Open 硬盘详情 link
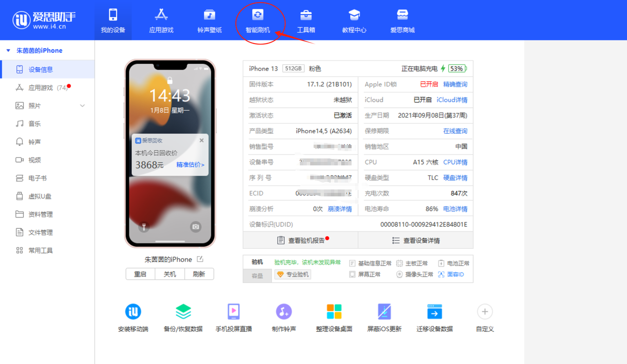The image size is (627, 364). [455, 178]
